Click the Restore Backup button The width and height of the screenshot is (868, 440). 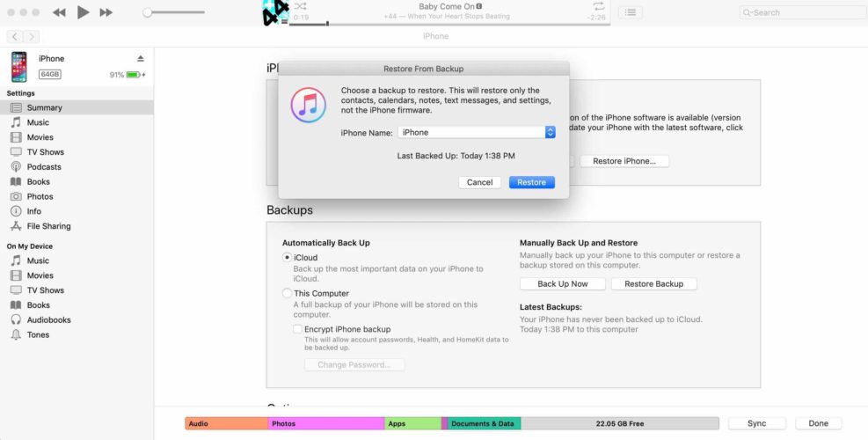(x=653, y=283)
